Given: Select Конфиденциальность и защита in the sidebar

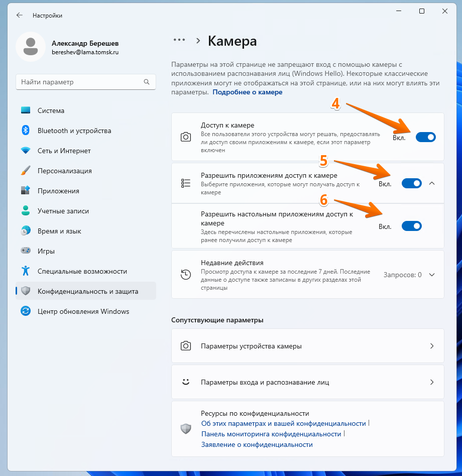Looking at the screenshot, I should tap(26, 291).
